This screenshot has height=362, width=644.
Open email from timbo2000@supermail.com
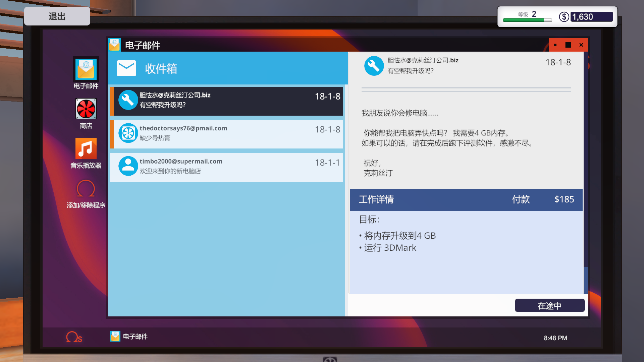(226, 167)
